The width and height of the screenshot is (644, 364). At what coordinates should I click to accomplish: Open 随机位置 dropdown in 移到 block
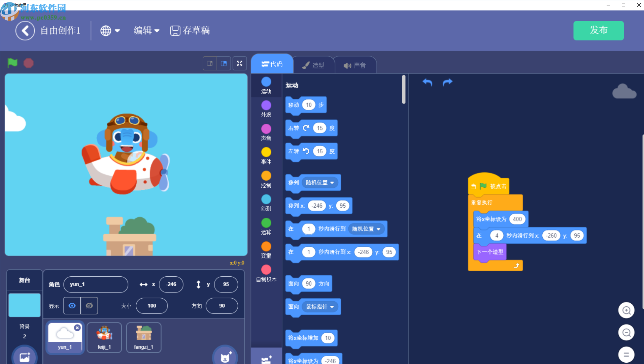coord(320,182)
